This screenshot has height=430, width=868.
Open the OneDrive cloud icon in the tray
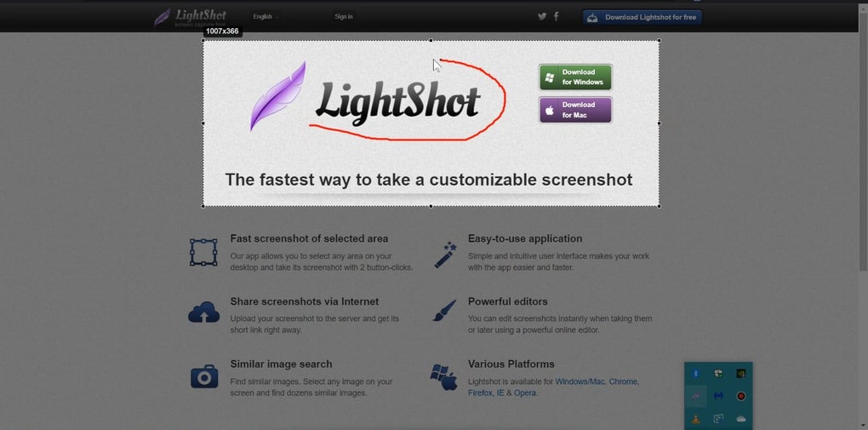(x=741, y=419)
